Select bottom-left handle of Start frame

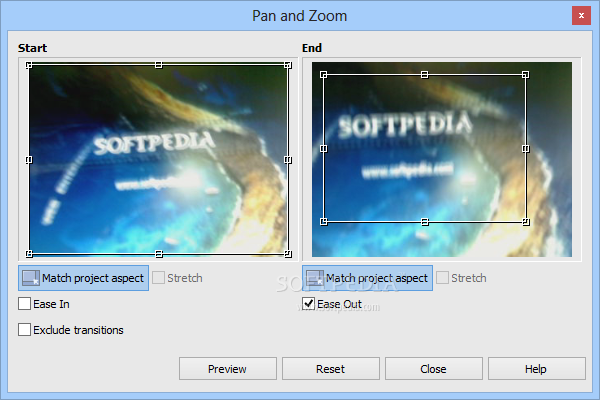tap(29, 254)
